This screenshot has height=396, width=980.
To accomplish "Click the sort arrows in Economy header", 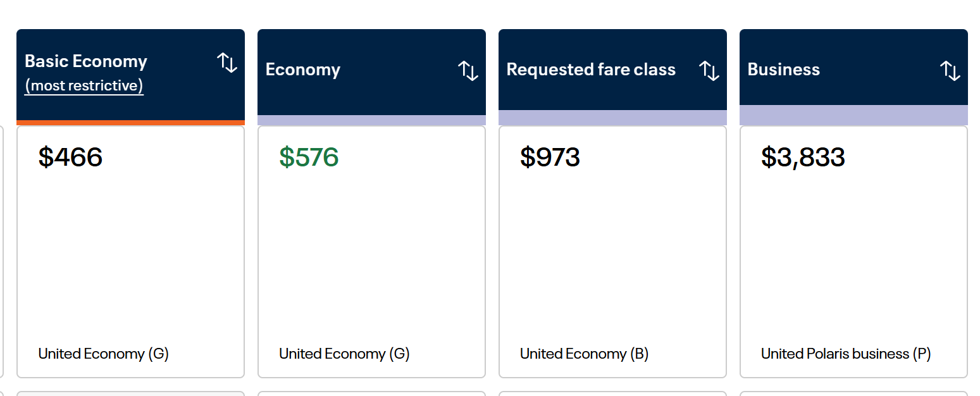I will [x=468, y=70].
